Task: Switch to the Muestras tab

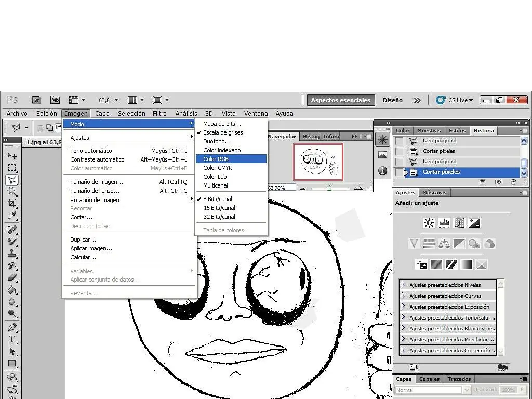Action: pyautogui.click(x=429, y=130)
